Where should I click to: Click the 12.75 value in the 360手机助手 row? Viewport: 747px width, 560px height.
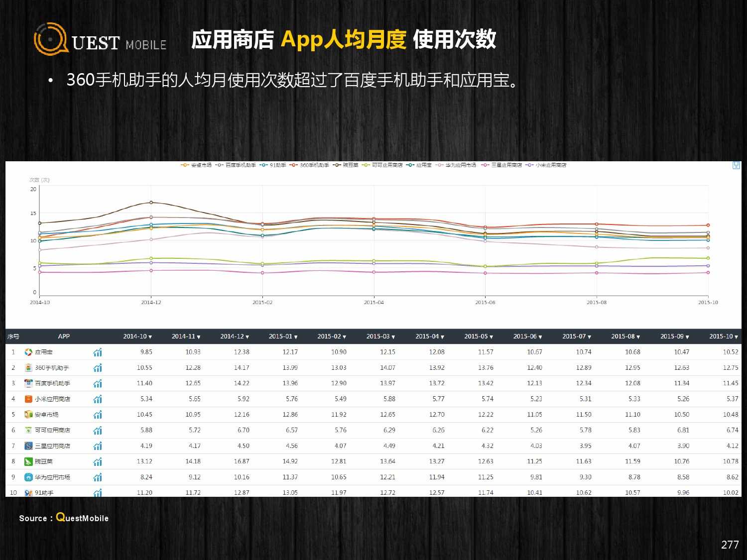[731, 368]
